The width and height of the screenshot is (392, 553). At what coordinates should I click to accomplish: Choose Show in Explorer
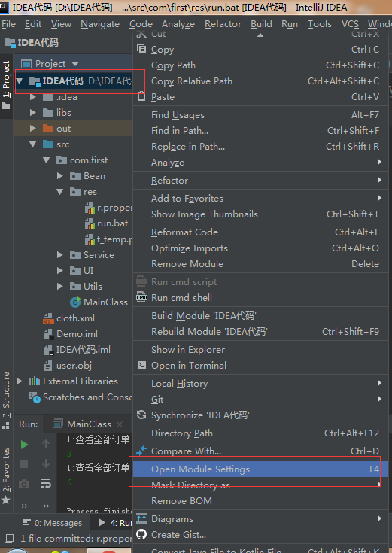[x=261, y=350]
